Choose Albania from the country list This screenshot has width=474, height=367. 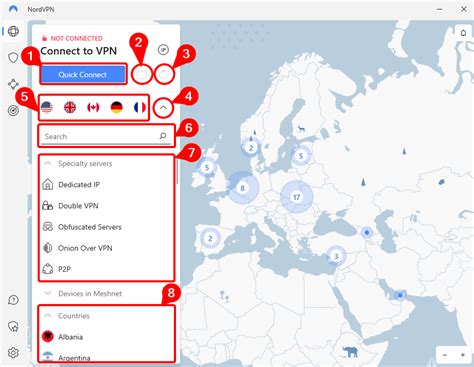[x=107, y=337]
